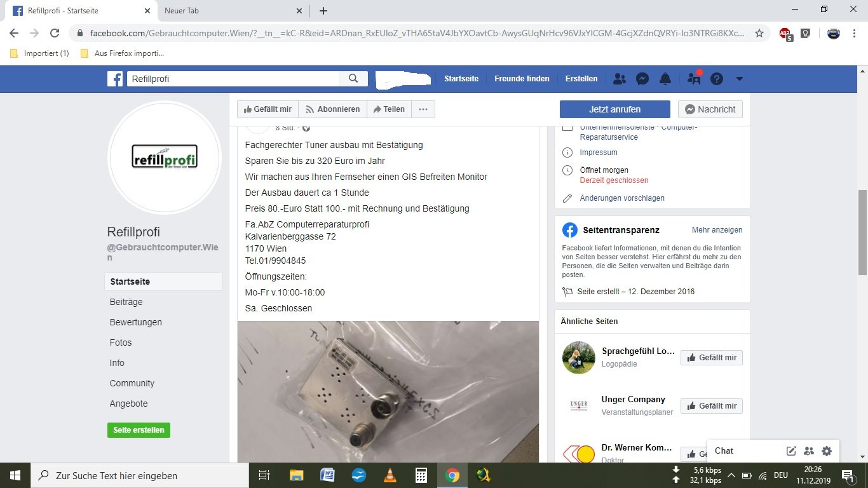This screenshot has height=488, width=868.
Task: Click Jetzt anrufen
Action: point(614,109)
